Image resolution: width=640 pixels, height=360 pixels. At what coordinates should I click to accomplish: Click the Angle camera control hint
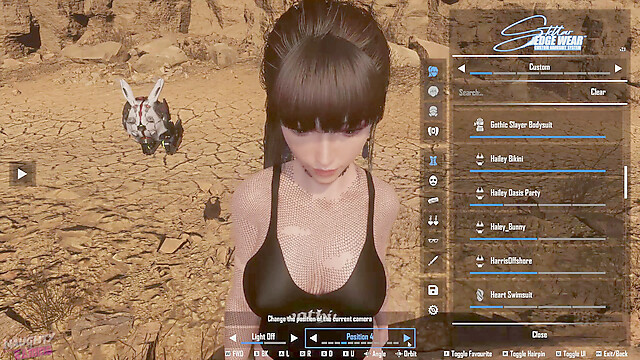(x=375, y=354)
